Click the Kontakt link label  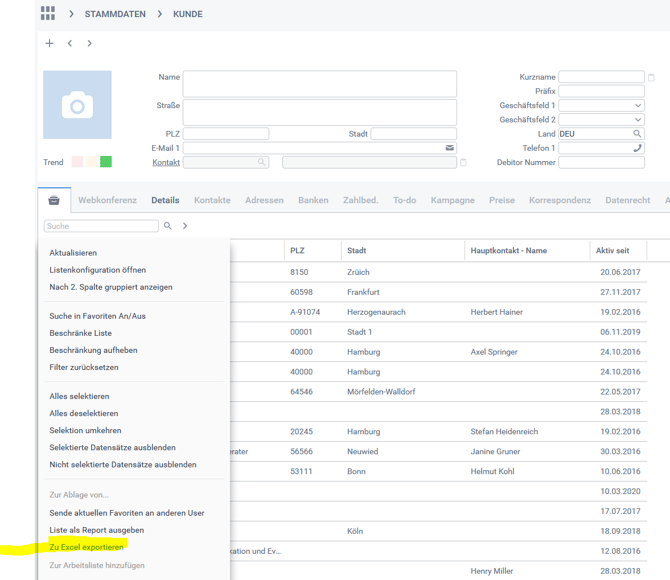click(x=166, y=162)
